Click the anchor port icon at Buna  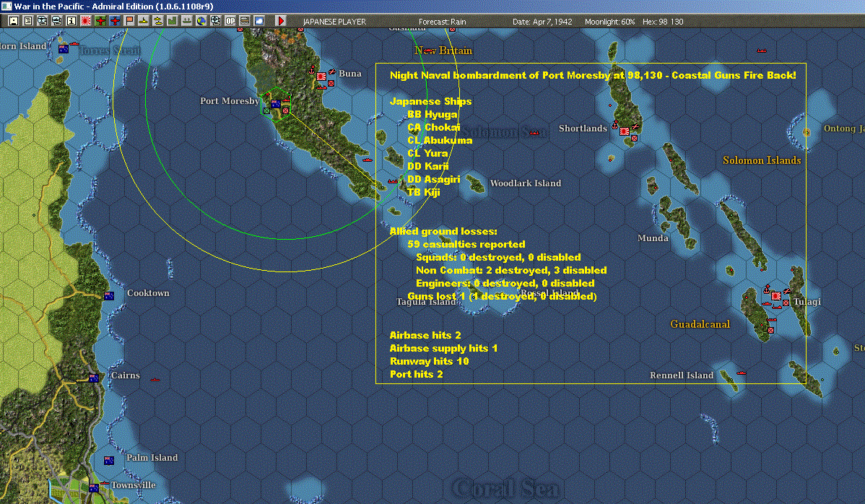pos(312,70)
